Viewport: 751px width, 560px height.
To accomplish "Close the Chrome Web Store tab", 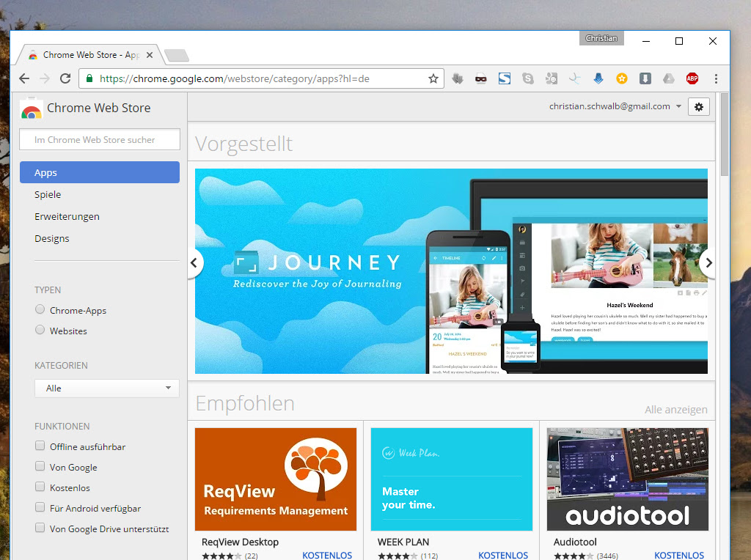I will [150, 55].
